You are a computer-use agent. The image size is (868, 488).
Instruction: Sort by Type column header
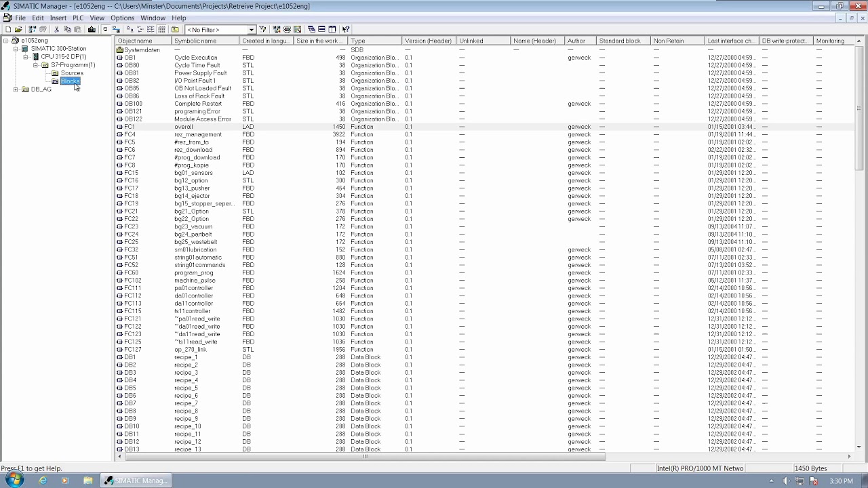click(375, 41)
